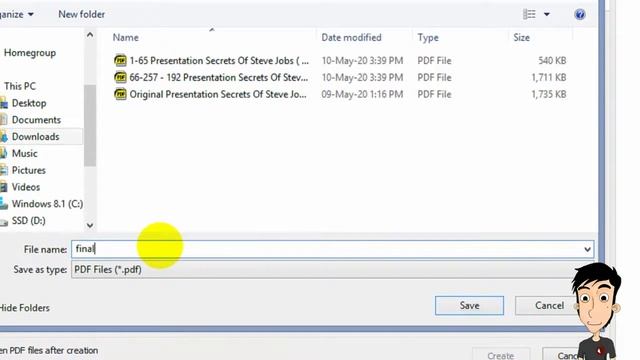Image resolution: width=640 pixels, height=360 pixels.
Task: Click PDF icon of Original Presentation Secrets file
Action: click(x=120, y=94)
